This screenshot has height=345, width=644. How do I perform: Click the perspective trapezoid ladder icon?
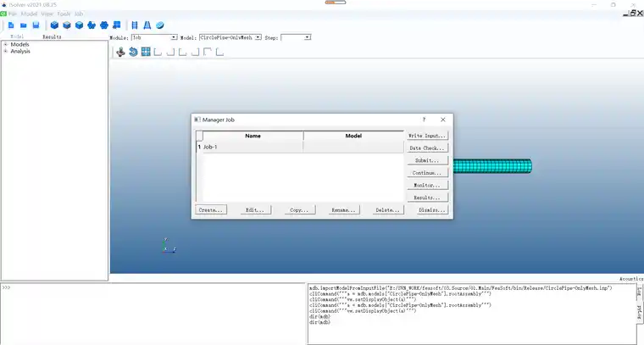click(x=147, y=25)
